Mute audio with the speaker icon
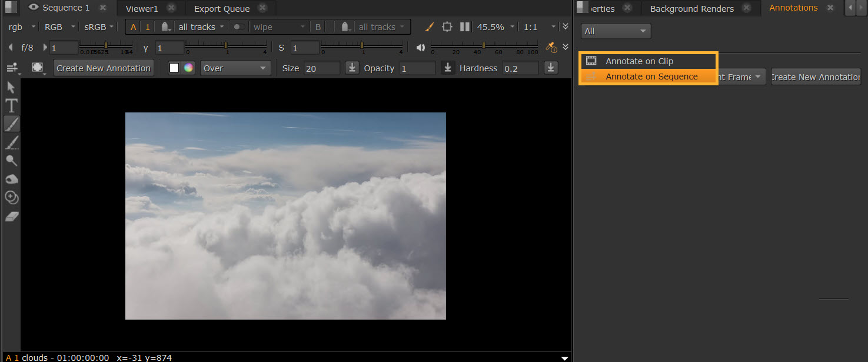Viewport: 868px width, 362px height. click(x=421, y=48)
